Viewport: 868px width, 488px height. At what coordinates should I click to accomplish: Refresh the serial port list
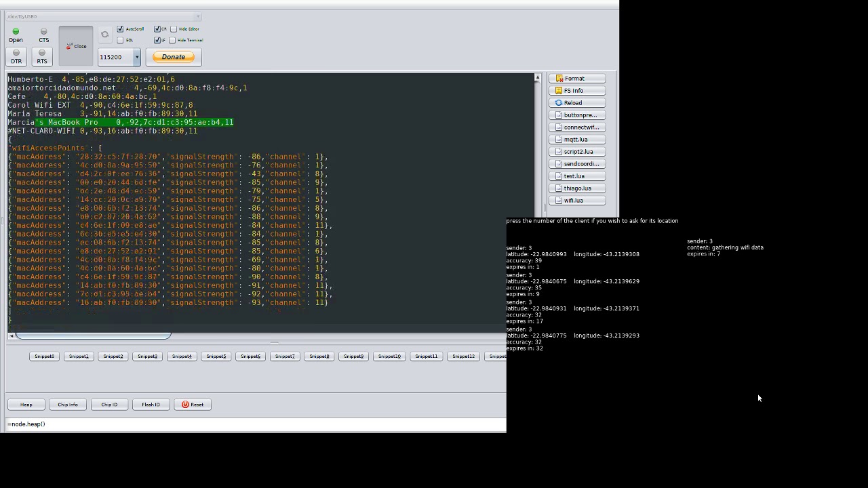click(104, 35)
